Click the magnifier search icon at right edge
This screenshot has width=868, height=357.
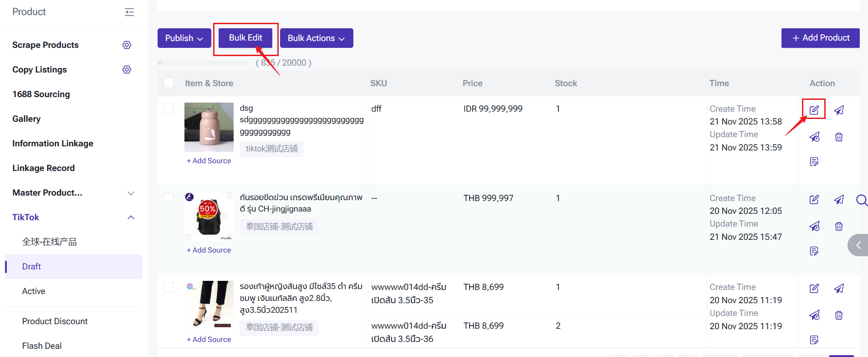tap(861, 200)
